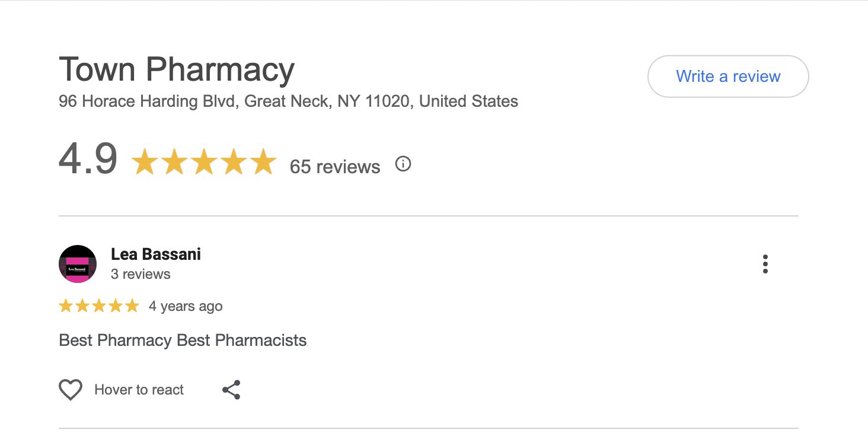
Task: View the reviewer's 3 reviews
Action: tap(141, 274)
